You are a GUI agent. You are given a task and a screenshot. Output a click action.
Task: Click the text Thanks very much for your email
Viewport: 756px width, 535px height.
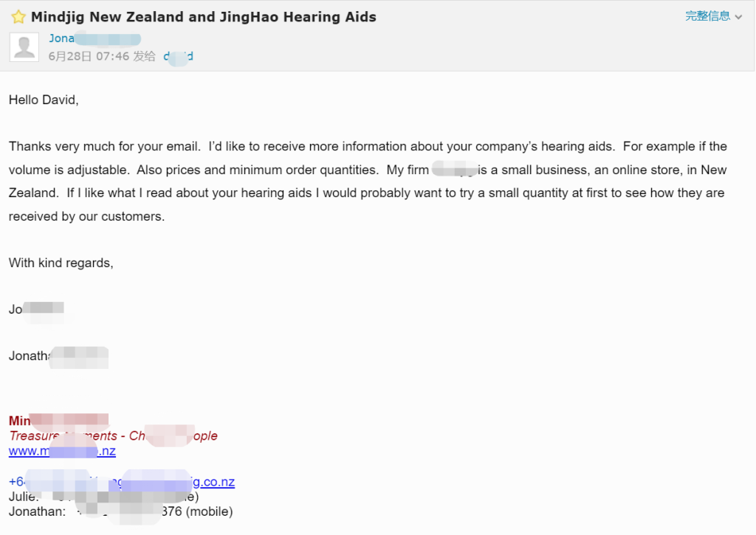105,147
